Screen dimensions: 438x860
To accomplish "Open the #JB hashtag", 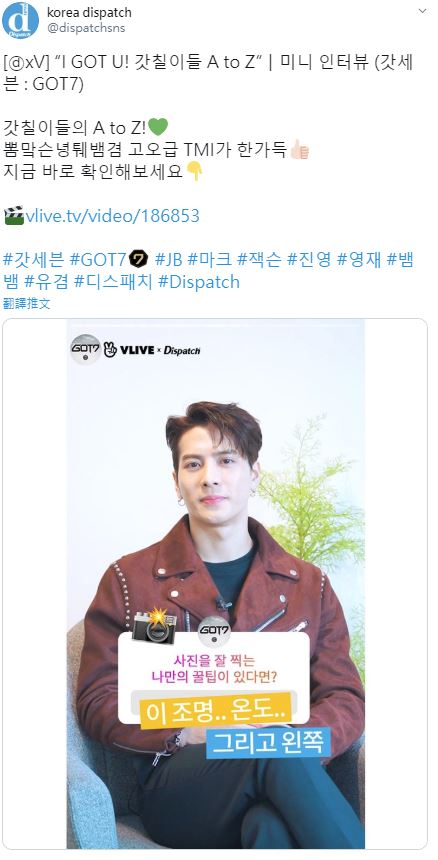I will [x=169, y=259].
